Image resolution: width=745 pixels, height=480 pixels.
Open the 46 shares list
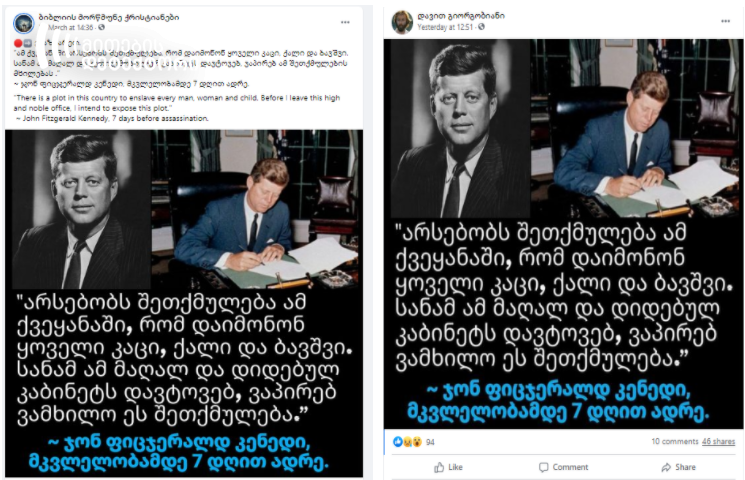(718, 442)
